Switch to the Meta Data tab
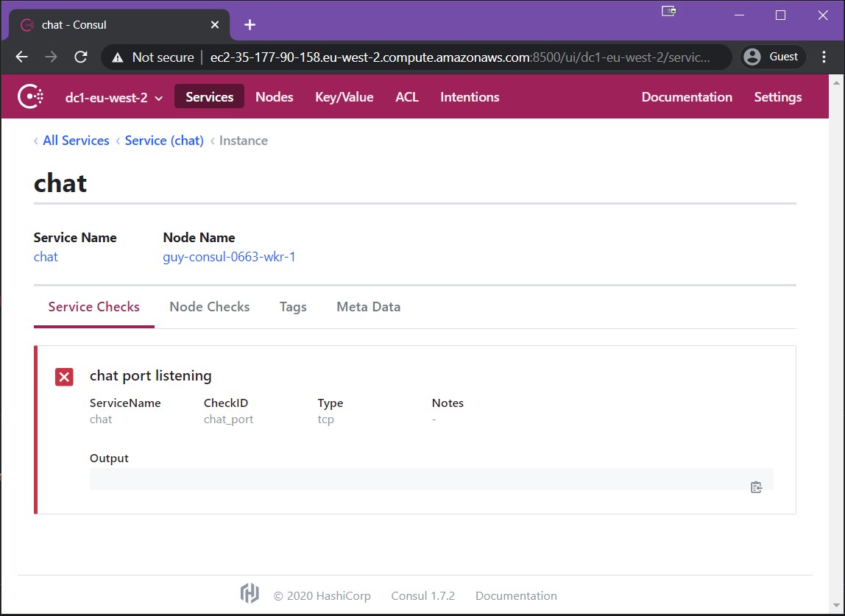 (369, 307)
